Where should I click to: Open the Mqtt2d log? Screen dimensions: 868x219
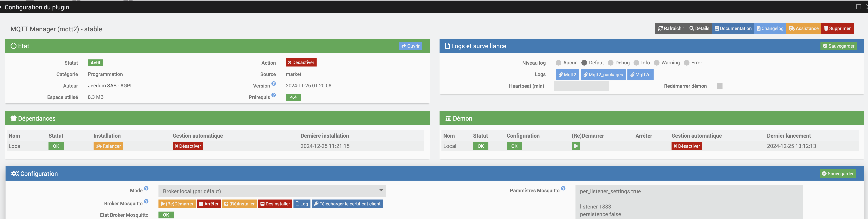(640, 75)
